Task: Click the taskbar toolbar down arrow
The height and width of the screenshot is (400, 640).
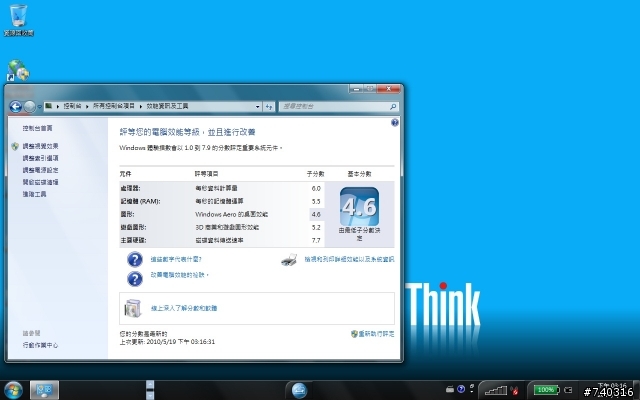Action: (150, 395)
